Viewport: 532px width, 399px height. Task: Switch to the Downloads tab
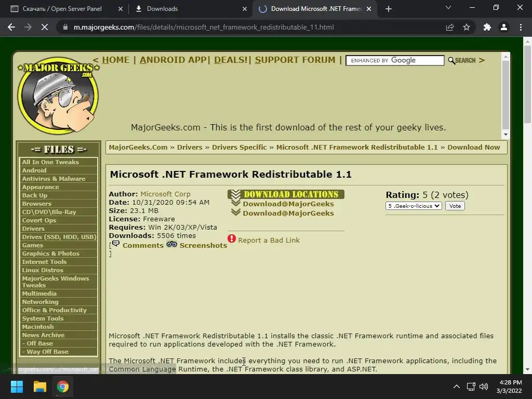coord(190,9)
